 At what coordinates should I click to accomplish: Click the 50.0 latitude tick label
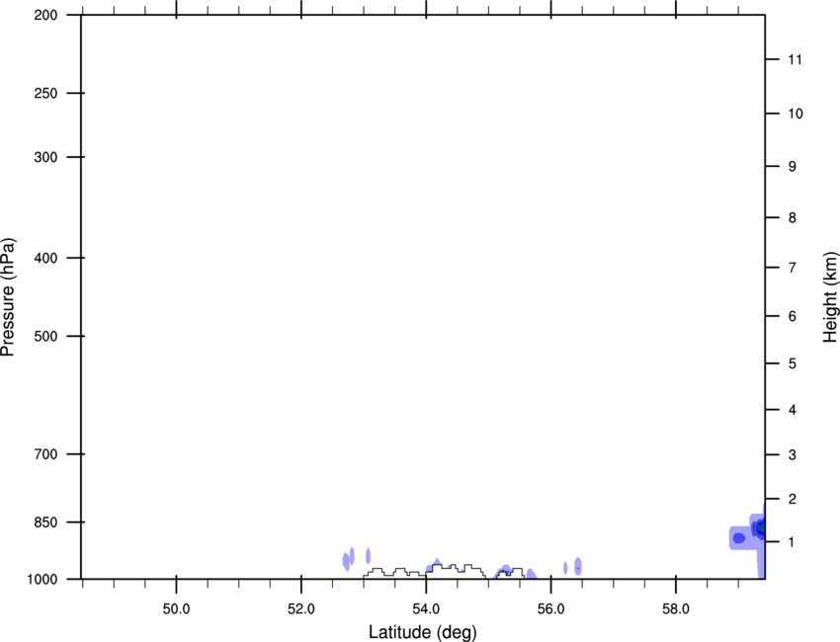(x=176, y=609)
